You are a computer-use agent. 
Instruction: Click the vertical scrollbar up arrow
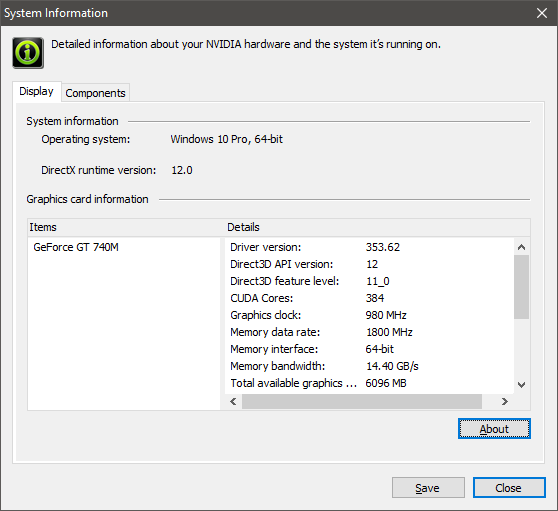click(x=521, y=247)
